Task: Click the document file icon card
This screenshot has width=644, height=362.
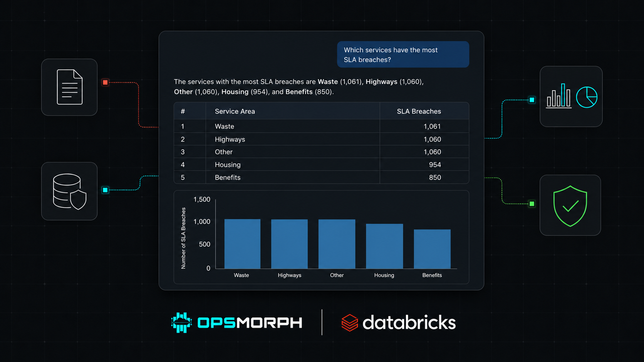Action: pos(69,87)
